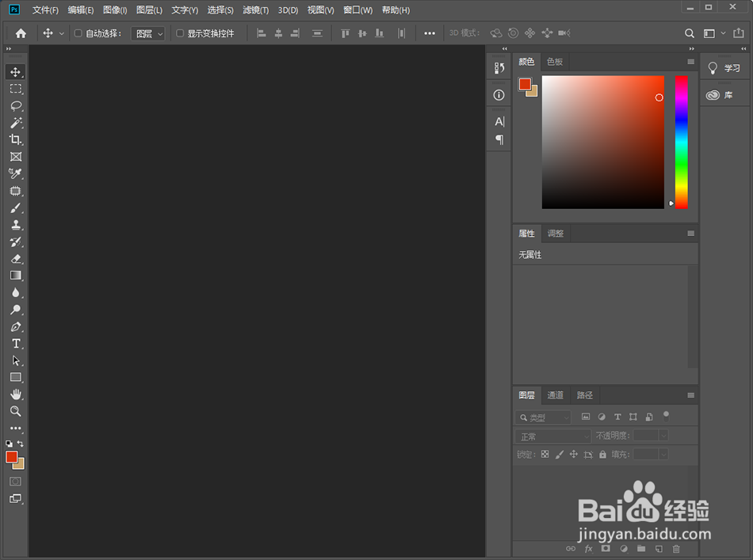This screenshot has width=753, height=560.
Task: Toggle lock image pixels brush icon
Action: coord(559,455)
